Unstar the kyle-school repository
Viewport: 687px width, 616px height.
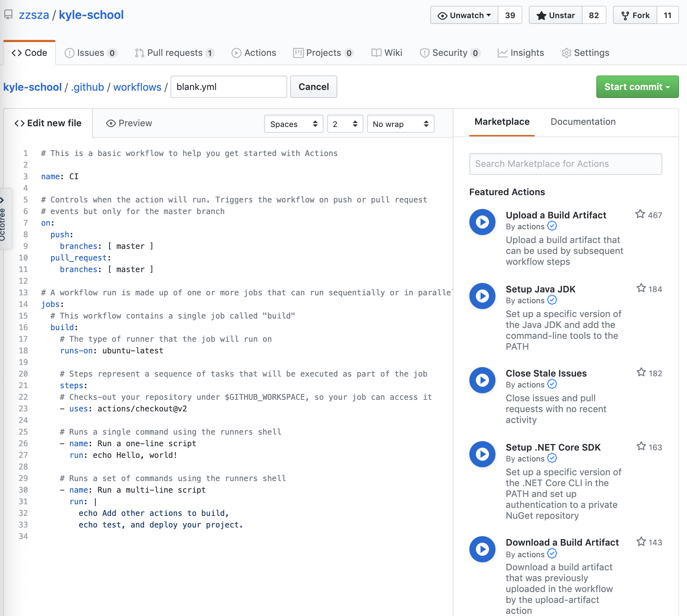pyautogui.click(x=556, y=15)
